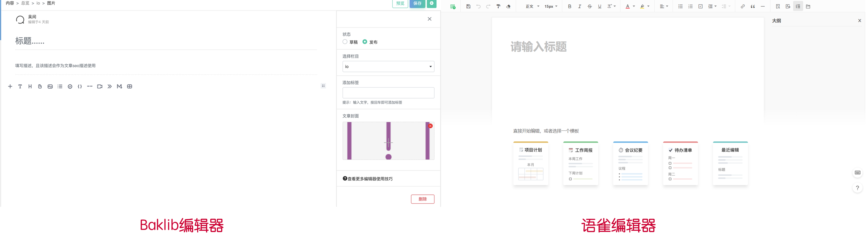The image size is (868, 250).
Task: Apply the yellow highlight color button
Action: point(642,6)
